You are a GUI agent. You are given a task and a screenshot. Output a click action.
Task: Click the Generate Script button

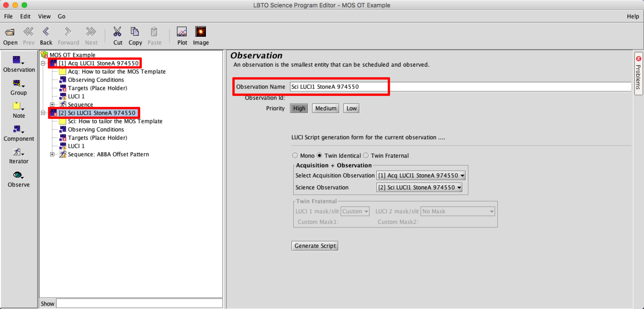pyautogui.click(x=315, y=246)
